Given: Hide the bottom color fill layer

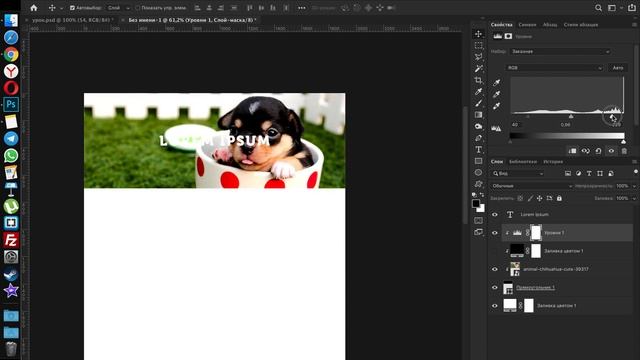Looking at the screenshot, I should pyautogui.click(x=495, y=306).
